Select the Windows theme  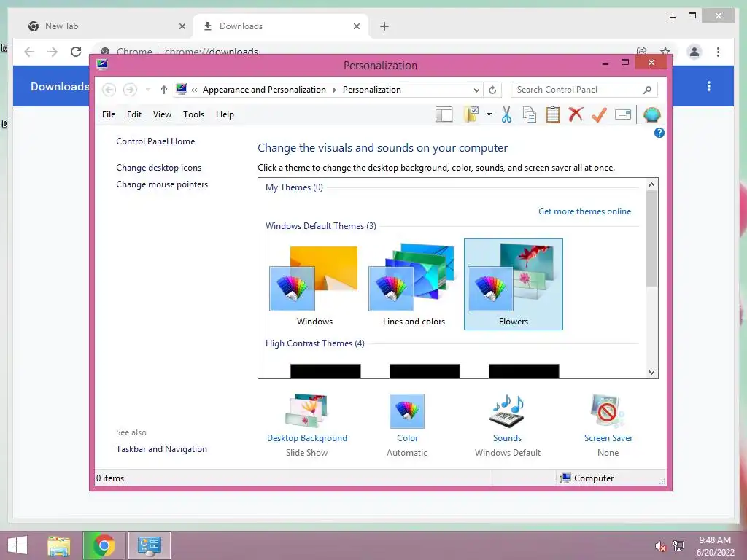[314, 285]
